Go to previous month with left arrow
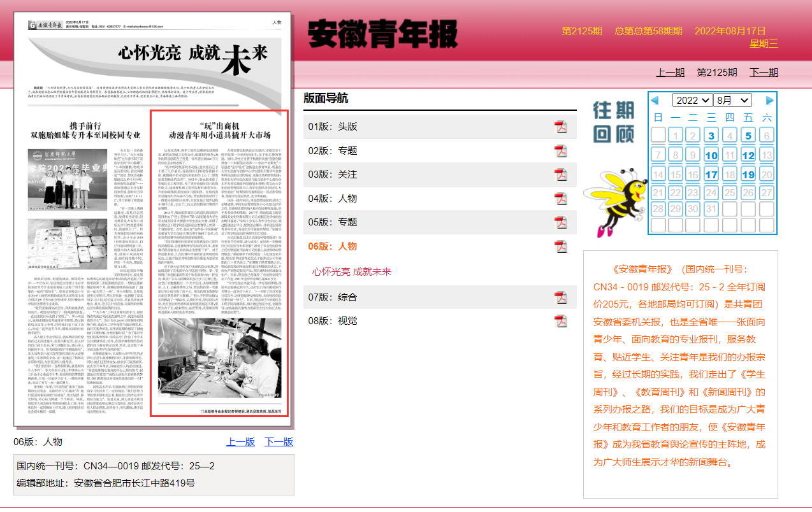Image resolution: width=812 pixels, height=512 pixels. (x=654, y=101)
